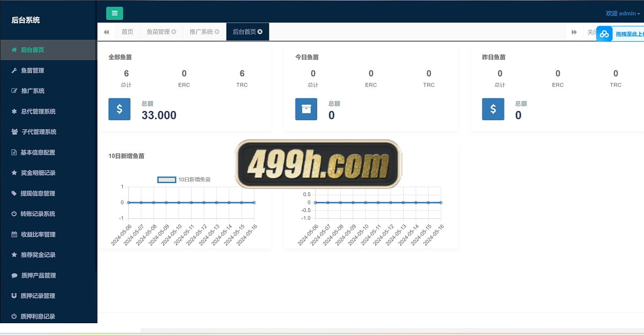Screen dimensions: 644x335
Task: Click the tag icon beside 提现信息管理
Action: coord(14,193)
